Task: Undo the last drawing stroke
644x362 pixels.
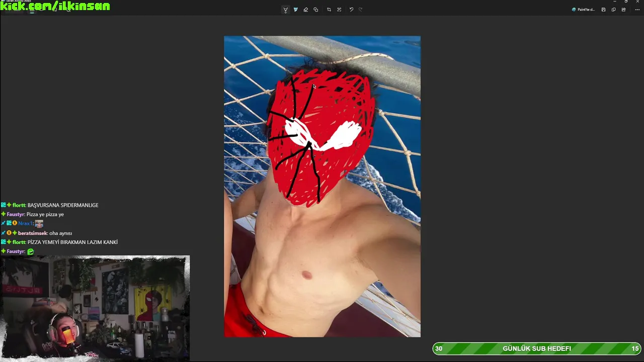Action: click(351, 10)
